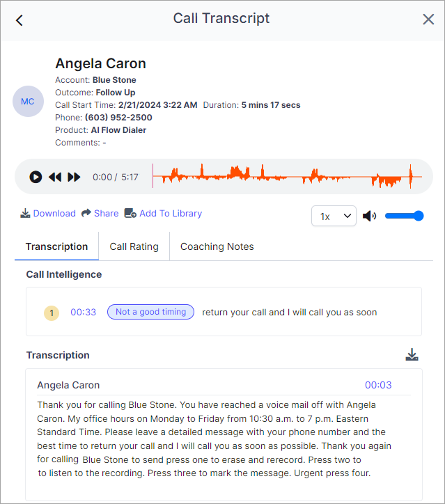Click the 0:00 / 5:17 time display

[x=116, y=177]
